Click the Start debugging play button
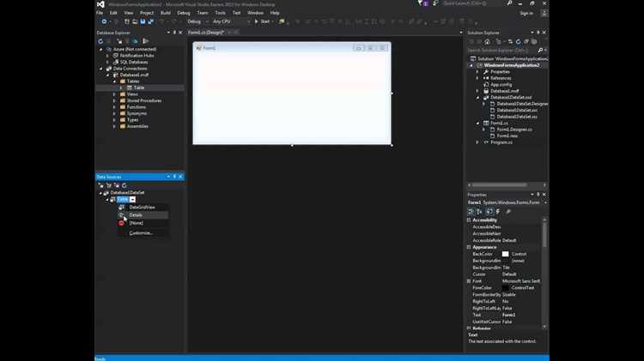Viewport: 644px width, 361px height. (257, 21)
